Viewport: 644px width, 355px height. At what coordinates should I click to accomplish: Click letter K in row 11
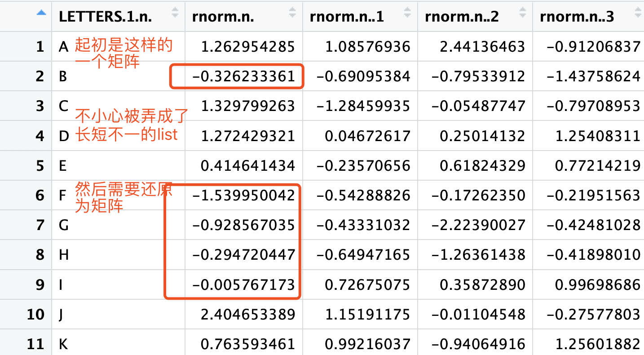pos(63,344)
